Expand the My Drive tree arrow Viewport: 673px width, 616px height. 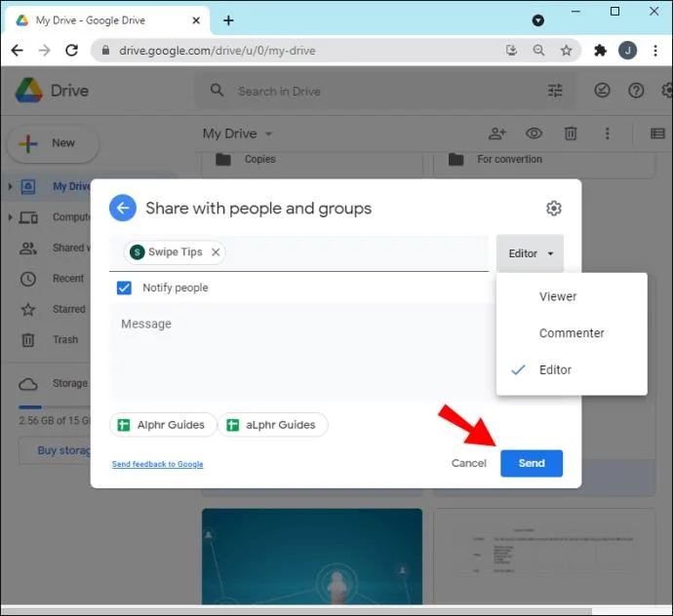(10, 186)
